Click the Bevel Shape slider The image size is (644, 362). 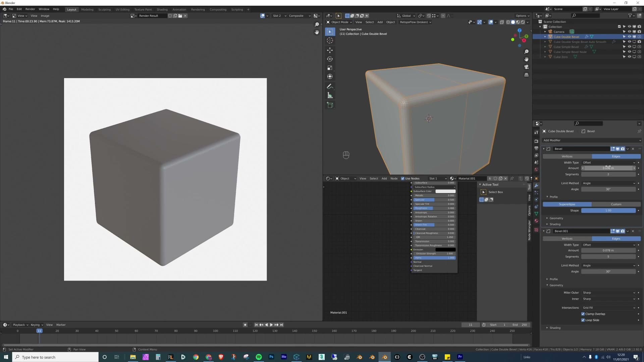point(608,210)
